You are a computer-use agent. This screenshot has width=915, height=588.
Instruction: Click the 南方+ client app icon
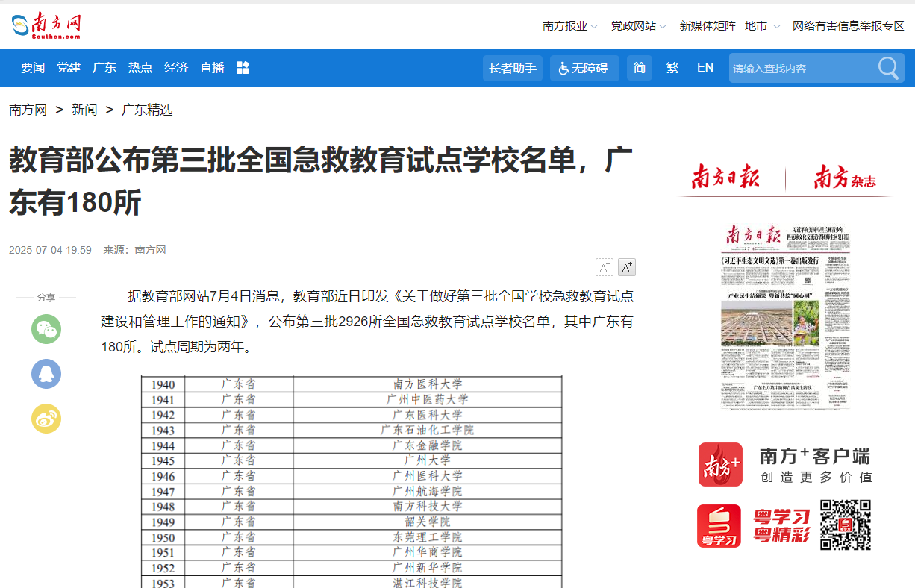click(x=720, y=464)
